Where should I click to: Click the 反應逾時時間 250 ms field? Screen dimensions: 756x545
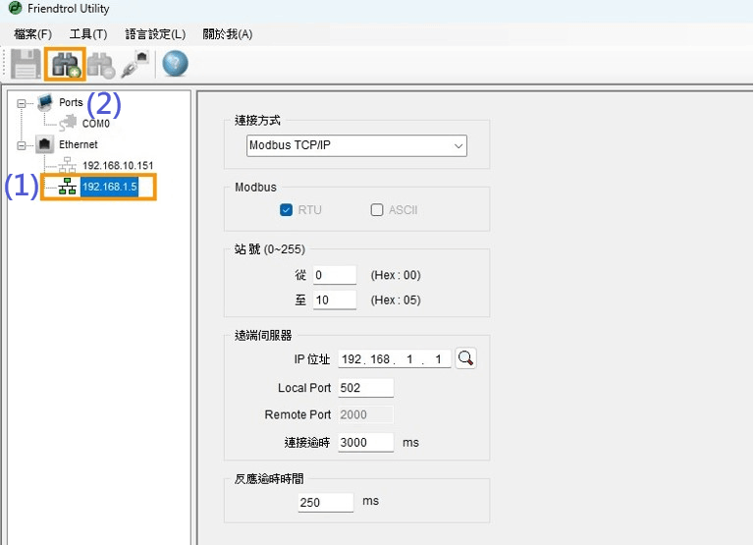click(325, 502)
